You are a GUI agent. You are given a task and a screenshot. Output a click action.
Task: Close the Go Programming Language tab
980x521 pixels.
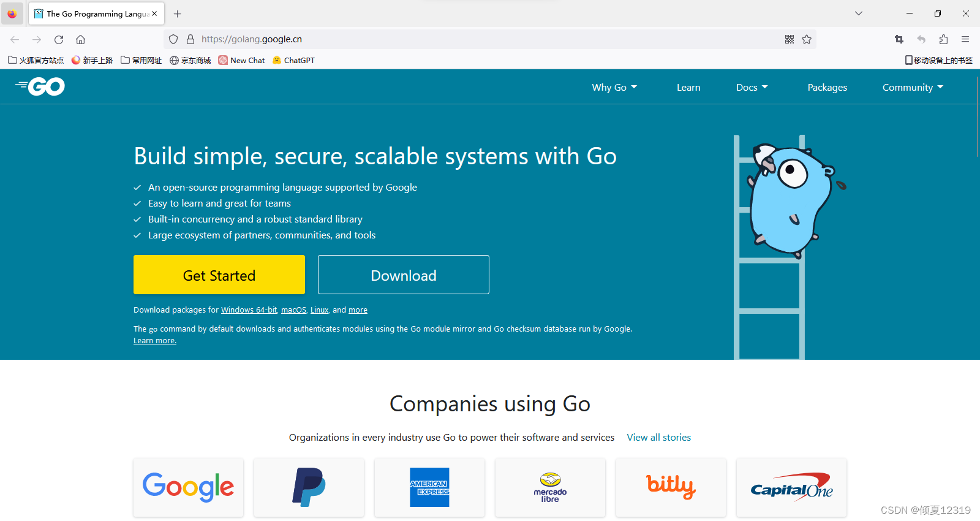154,13
